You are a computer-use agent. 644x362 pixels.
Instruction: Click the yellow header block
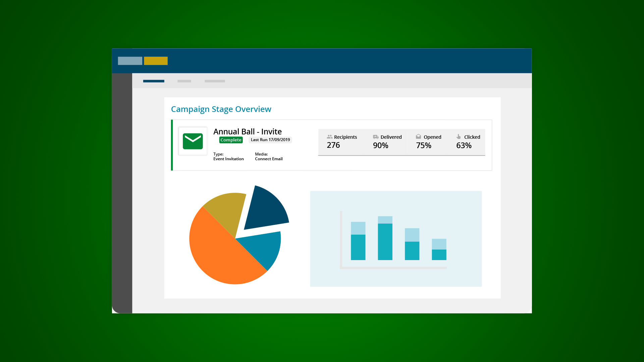pos(156,61)
